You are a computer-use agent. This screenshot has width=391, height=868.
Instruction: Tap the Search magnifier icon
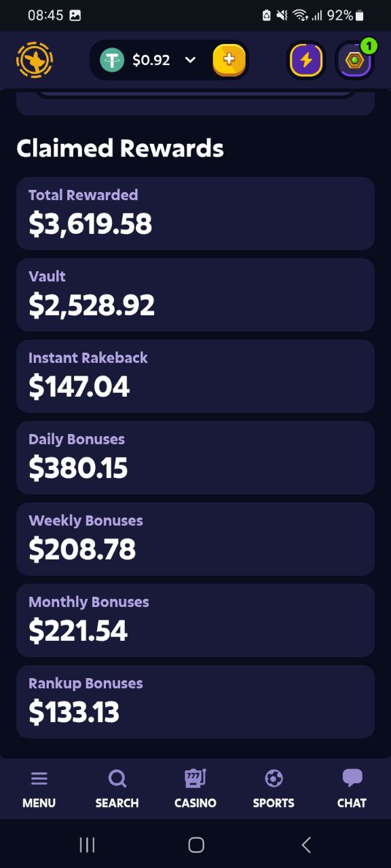[117, 778]
